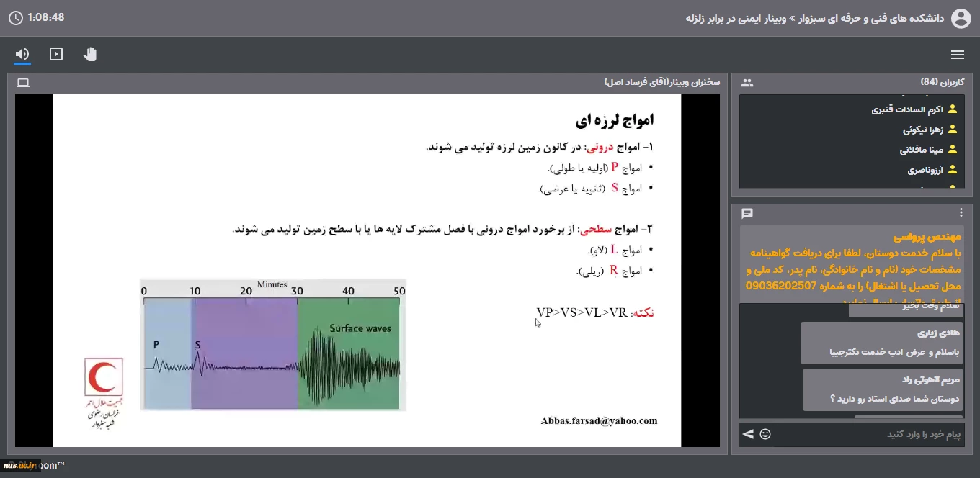Toggle the raise hand icon
Viewport: 980px width, 478px height.
click(x=90, y=55)
